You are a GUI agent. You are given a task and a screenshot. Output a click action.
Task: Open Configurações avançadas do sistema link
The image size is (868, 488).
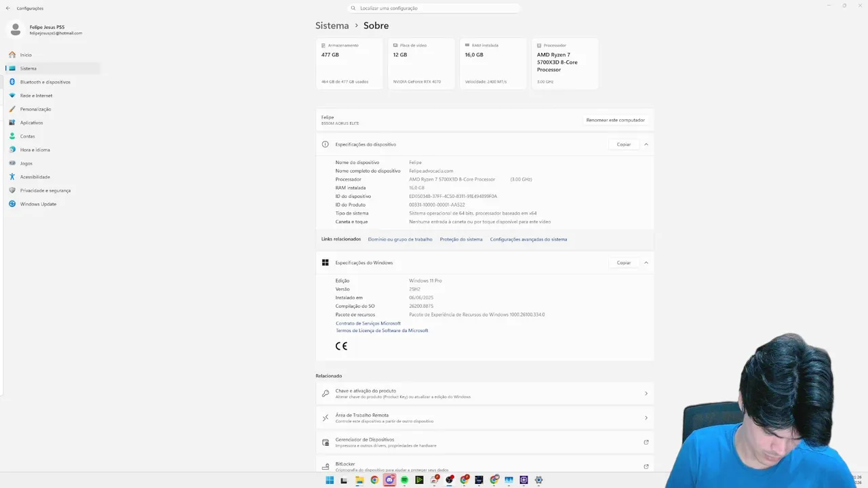[528, 239]
